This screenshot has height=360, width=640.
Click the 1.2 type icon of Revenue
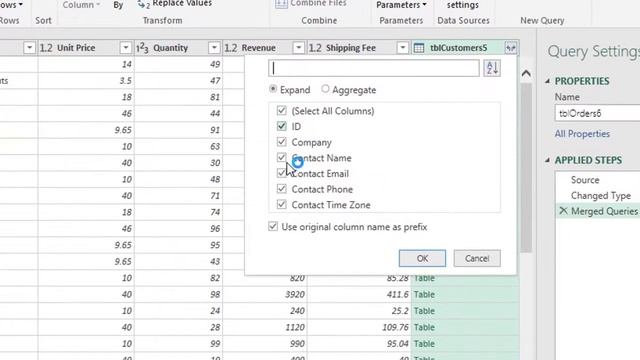231,48
